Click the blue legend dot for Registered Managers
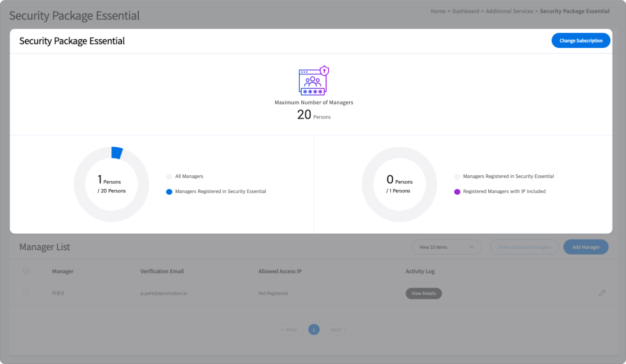 169,192
